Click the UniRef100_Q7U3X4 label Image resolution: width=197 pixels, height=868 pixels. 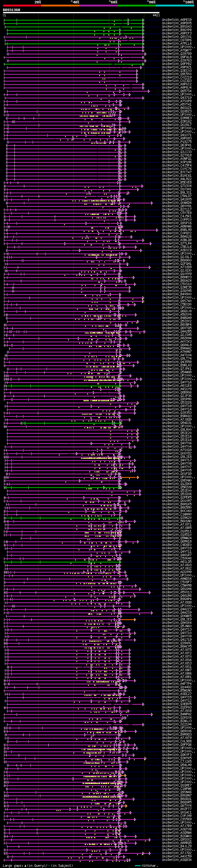[177, 186]
